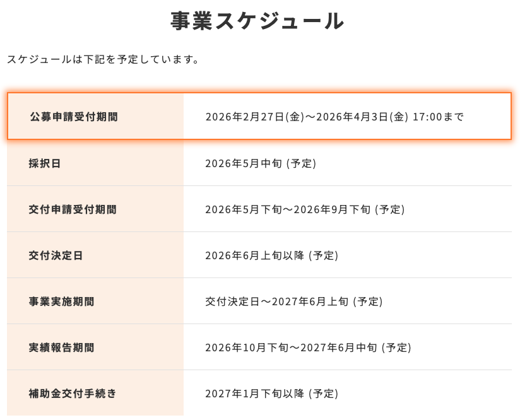
Task: Click the 17:00まで deadline time
Action: pyautogui.click(x=438, y=117)
